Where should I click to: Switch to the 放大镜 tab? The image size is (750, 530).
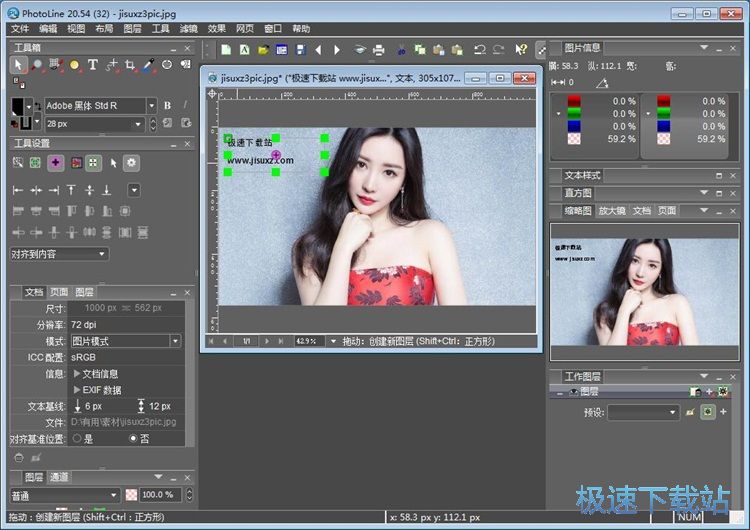(x=610, y=211)
